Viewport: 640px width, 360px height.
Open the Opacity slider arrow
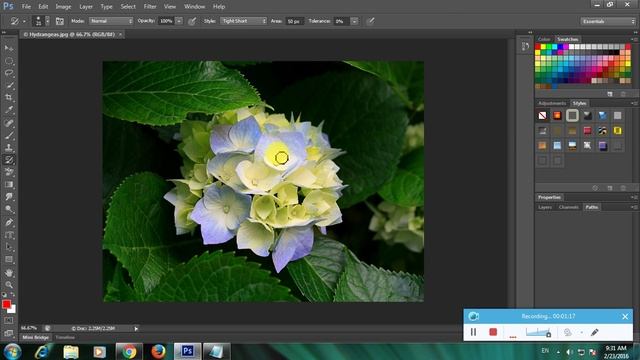point(179,21)
